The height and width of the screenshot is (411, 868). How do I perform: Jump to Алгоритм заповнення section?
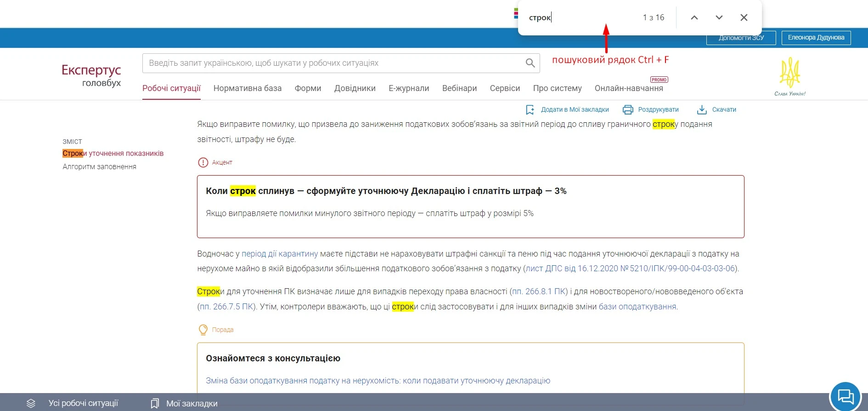(x=99, y=166)
